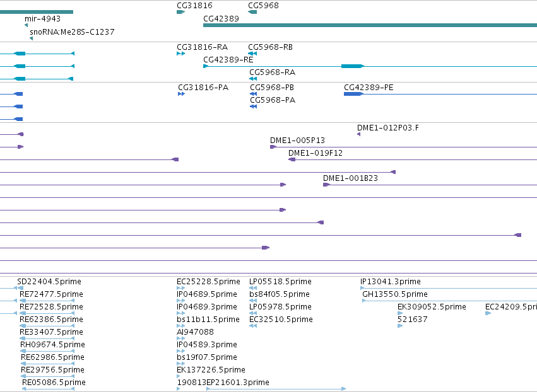537x392 pixels.
Task: Select the 190813EP21601.3prime EST label
Action: [223, 383]
